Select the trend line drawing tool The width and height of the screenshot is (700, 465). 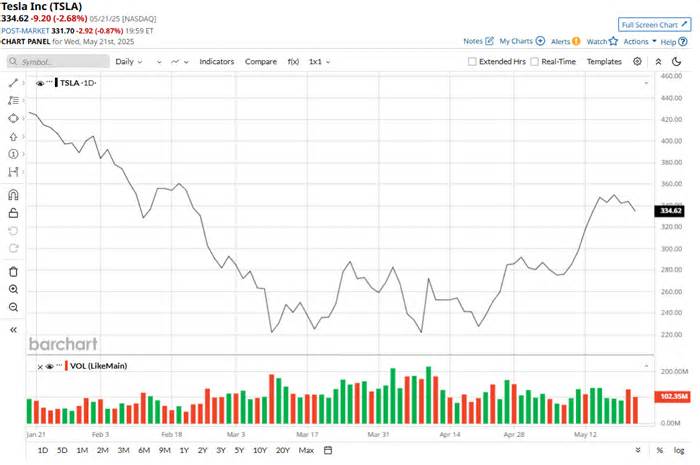13,83
